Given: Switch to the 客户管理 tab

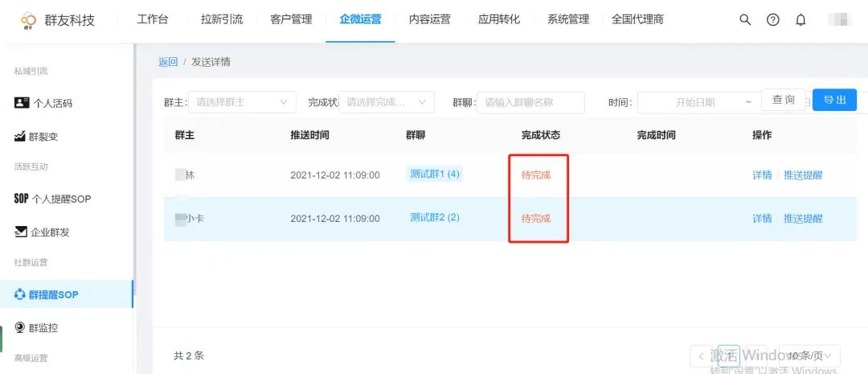Looking at the screenshot, I should click(291, 19).
